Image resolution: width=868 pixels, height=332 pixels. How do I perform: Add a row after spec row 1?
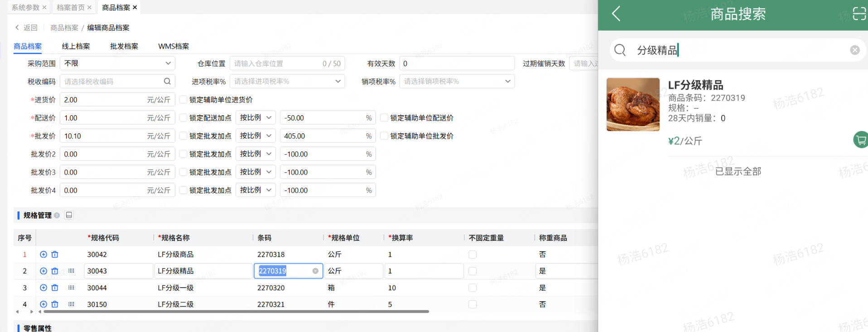pos(43,254)
